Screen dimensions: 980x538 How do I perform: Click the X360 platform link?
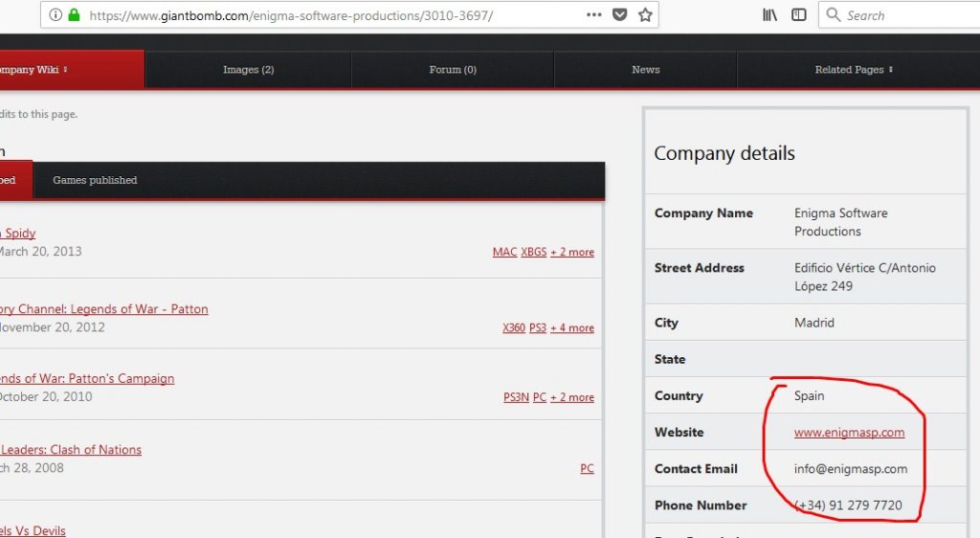(x=514, y=327)
